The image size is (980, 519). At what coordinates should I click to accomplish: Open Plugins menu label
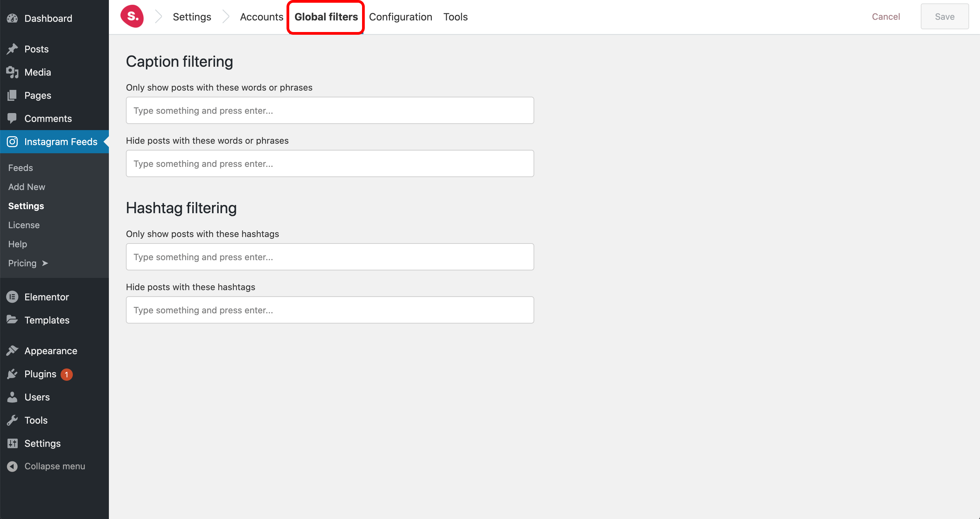40,374
